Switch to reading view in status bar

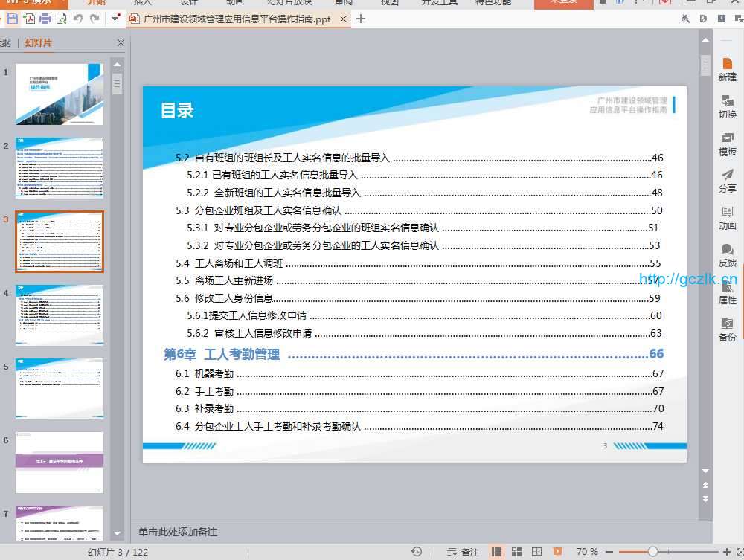click(536, 552)
